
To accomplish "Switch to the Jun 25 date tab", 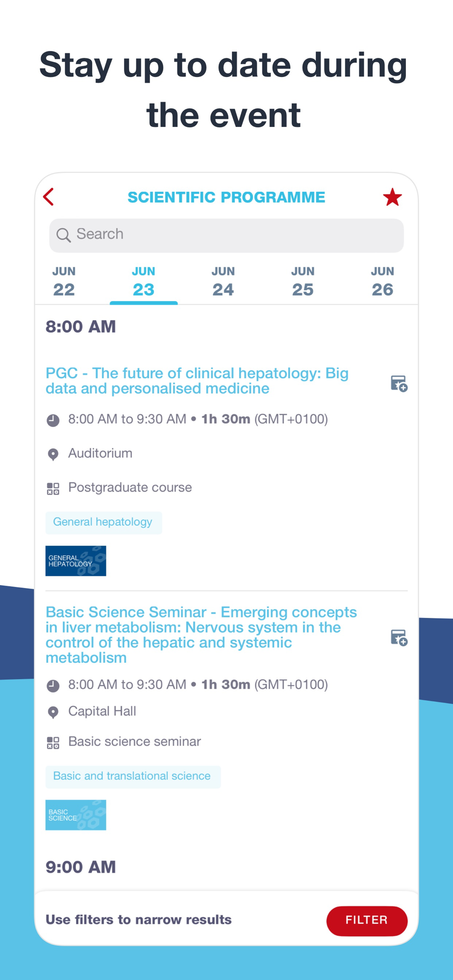I will click(303, 282).
